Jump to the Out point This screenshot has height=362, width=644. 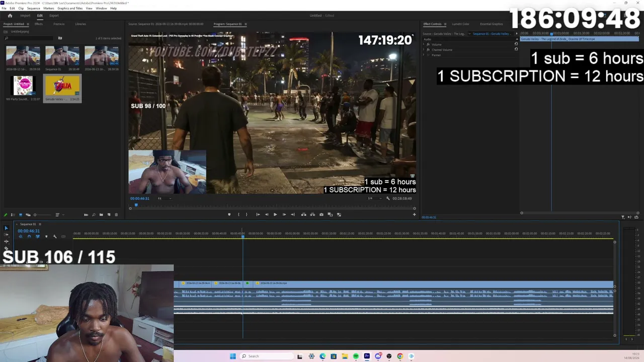pos(293,215)
